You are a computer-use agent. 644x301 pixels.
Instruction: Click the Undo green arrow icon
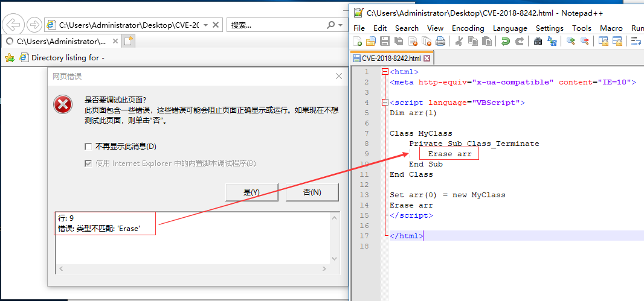pos(504,41)
